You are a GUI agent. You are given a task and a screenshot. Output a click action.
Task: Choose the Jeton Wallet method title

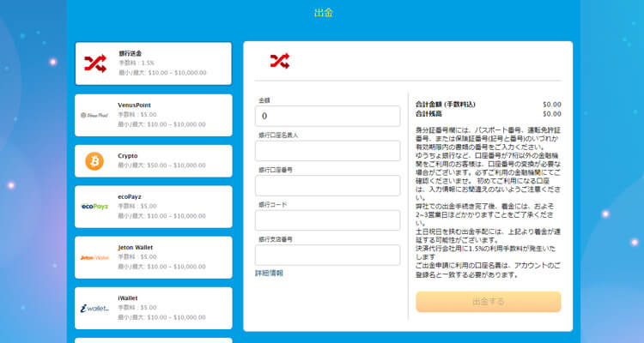(135, 248)
